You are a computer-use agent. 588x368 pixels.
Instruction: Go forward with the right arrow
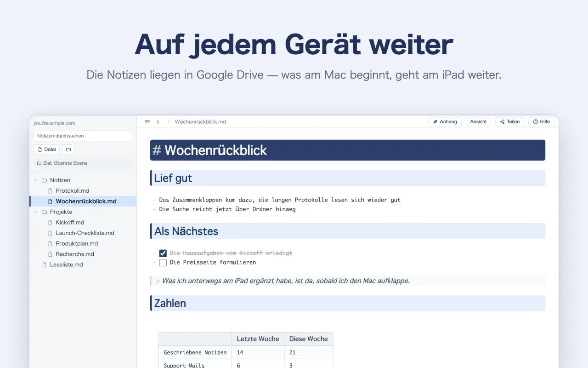[169, 122]
